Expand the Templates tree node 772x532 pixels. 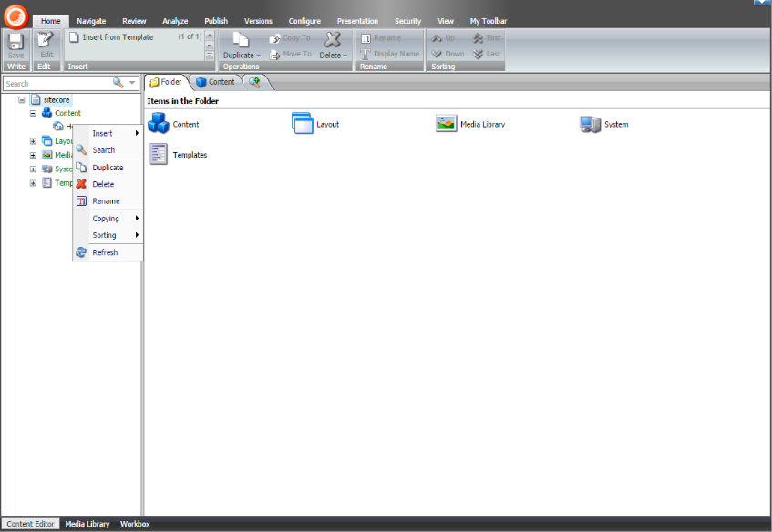[33, 183]
